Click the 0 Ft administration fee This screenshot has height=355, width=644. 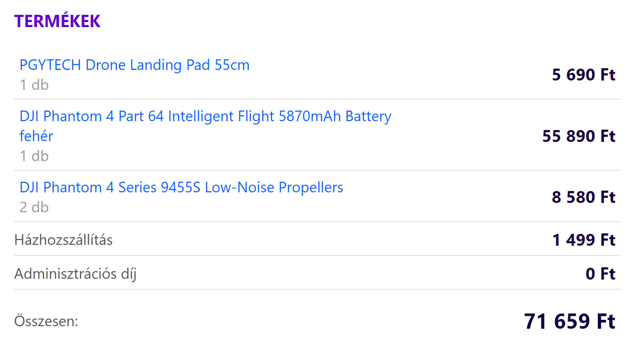[600, 274]
